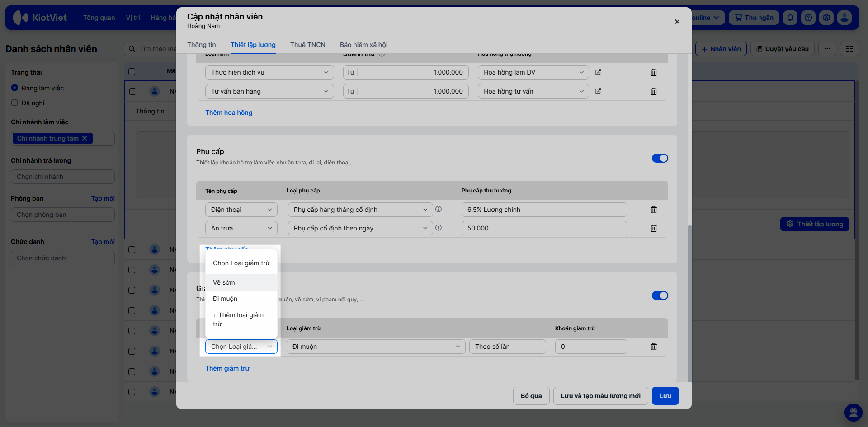Open the user account avatar
The image size is (868, 427).
tap(844, 18)
